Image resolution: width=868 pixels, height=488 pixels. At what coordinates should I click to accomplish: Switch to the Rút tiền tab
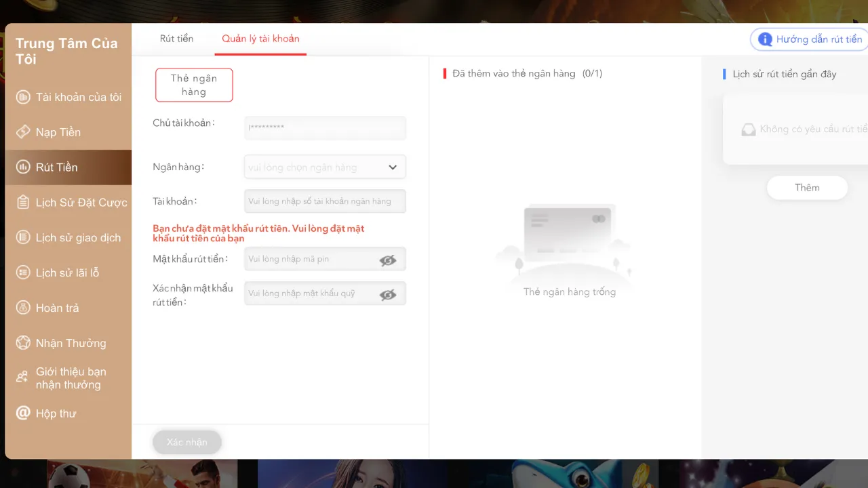pyautogui.click(x=176, y=39)
